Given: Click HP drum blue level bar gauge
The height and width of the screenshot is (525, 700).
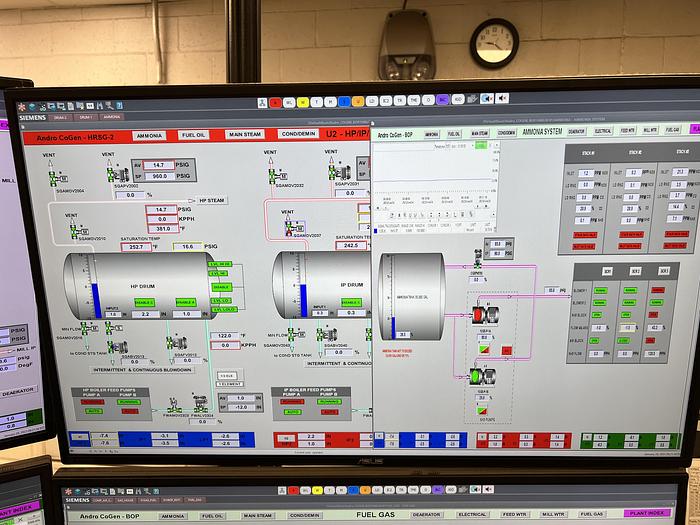Looking at the screenshot, I should click(96, 300).
